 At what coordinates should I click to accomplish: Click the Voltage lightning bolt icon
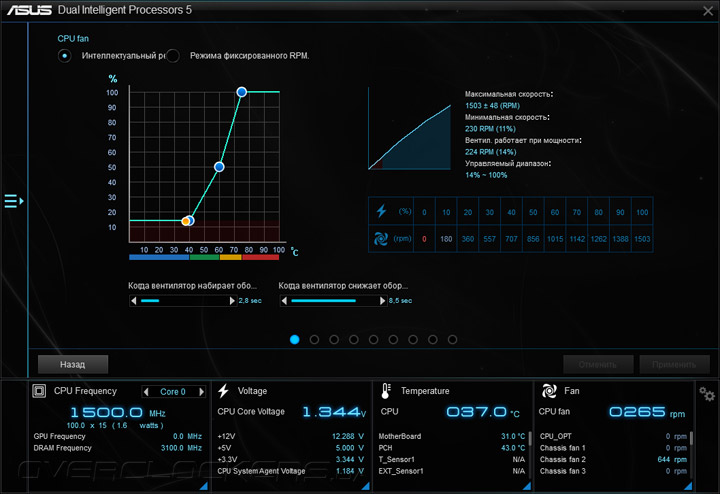[x=224, y=391]
